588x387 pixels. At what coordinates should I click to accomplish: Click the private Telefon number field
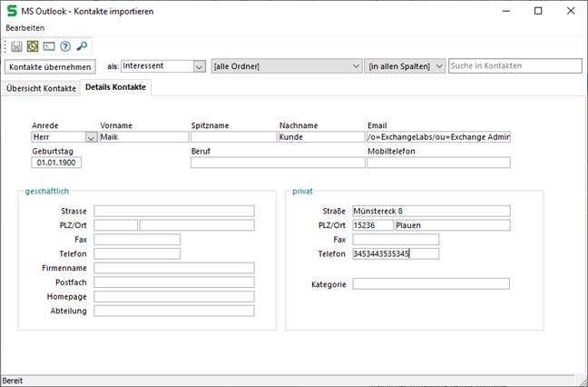[x=395, y=253]
